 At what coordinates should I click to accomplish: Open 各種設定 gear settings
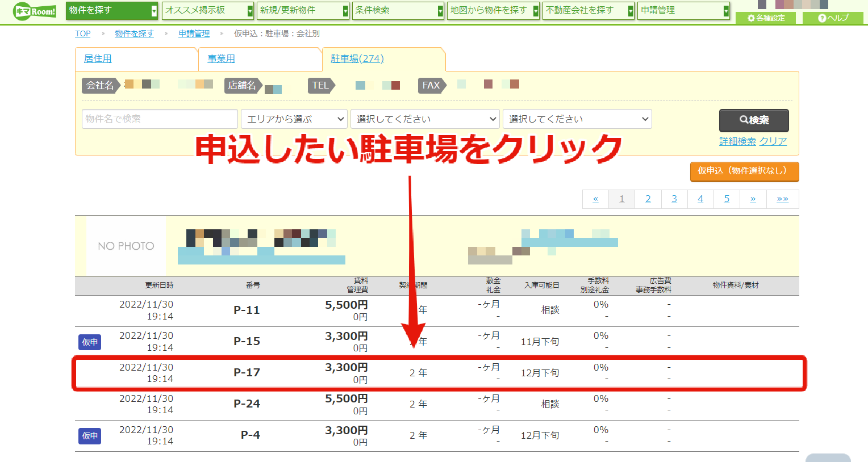(x=767, y=18)
